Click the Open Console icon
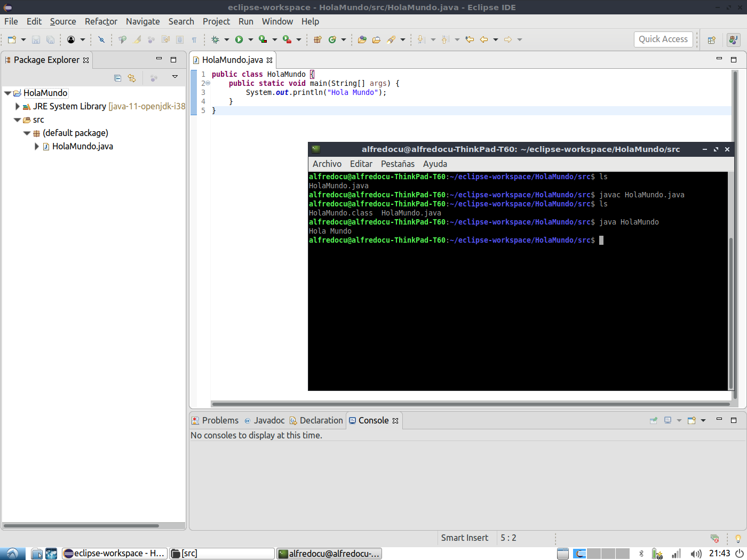 (692, 420)
